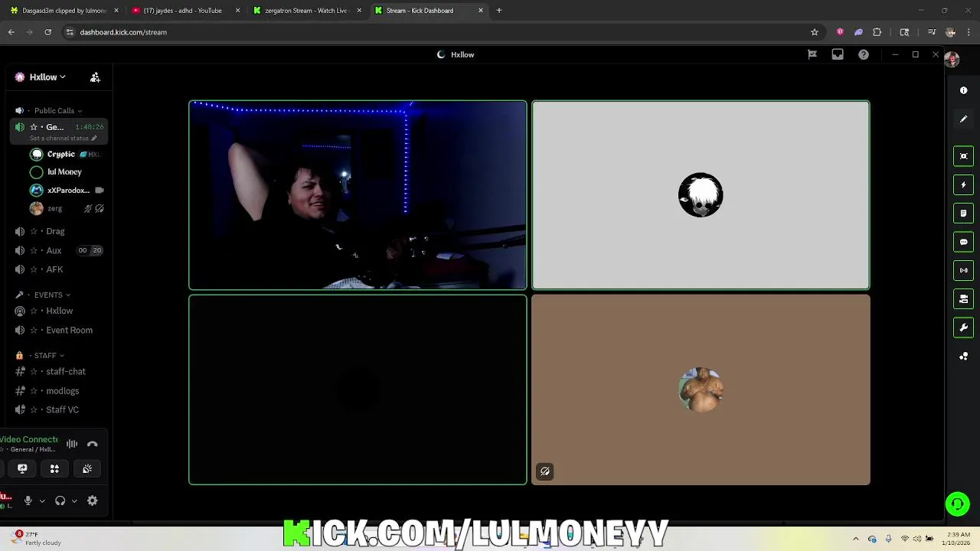
Task: Open the soundboard button
Action: (x=87, y=468)
